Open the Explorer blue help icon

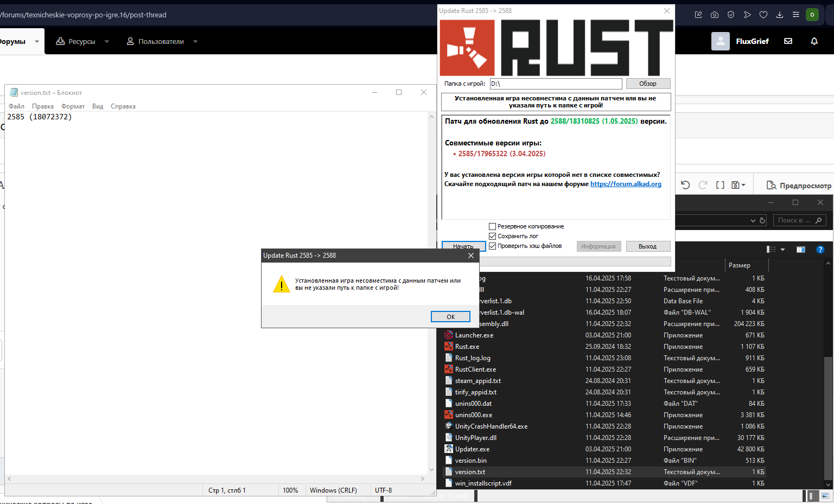pyautogui.click(x=820, y=249)
